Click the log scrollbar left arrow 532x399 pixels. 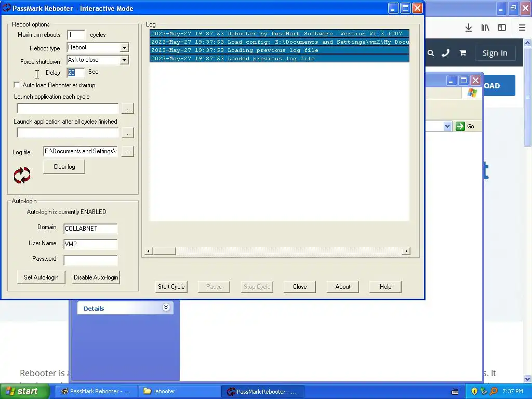pos(148,251)
